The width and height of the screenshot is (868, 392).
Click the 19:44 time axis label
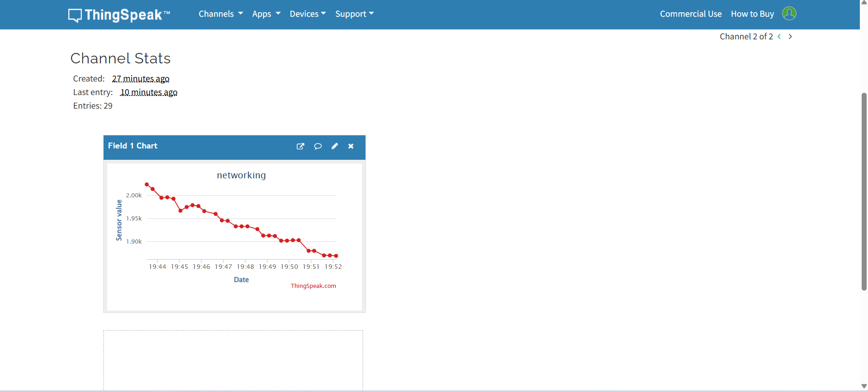point(157,267)
